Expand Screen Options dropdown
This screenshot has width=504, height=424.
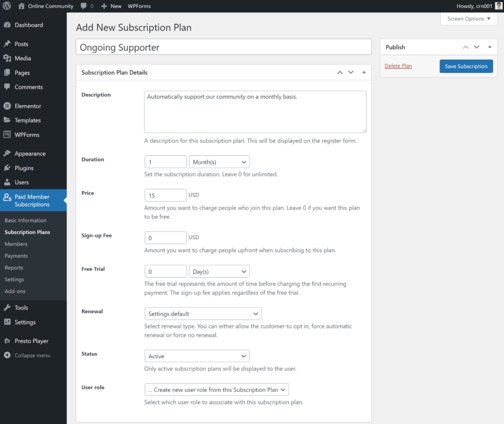[x=469, y=19]
